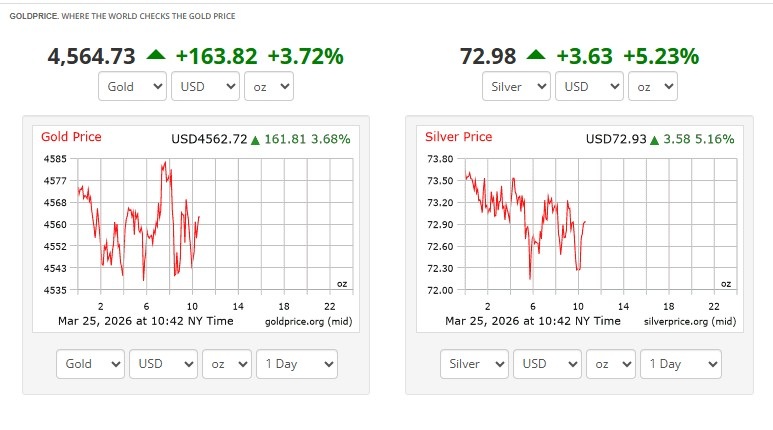Click the red Silver Price chart title

pyautogui.click(x=458, y=137)
